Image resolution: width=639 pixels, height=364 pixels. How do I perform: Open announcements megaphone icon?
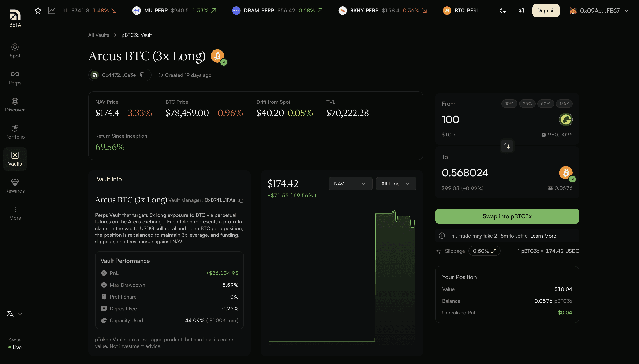coord(521,11)
